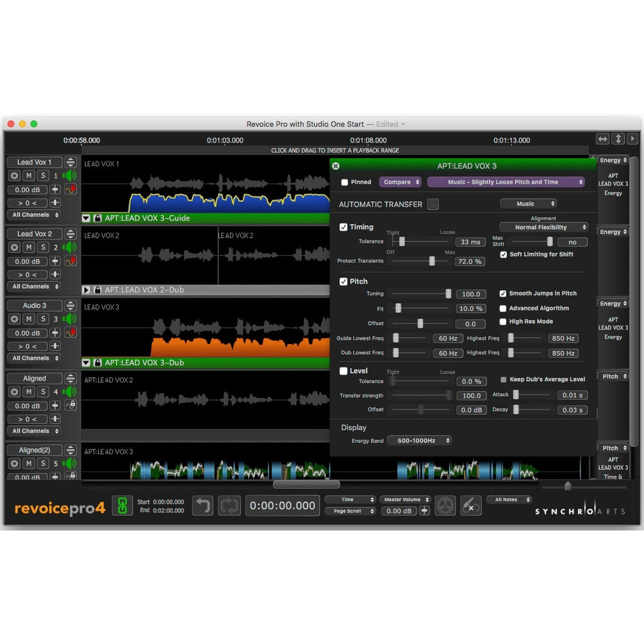Open the large gear processing button
This screenshot has height=644, width=644.
(445, 506)
